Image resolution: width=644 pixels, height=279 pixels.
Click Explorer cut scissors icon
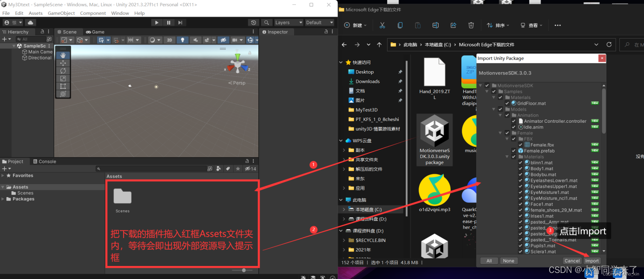click(382, 25)
